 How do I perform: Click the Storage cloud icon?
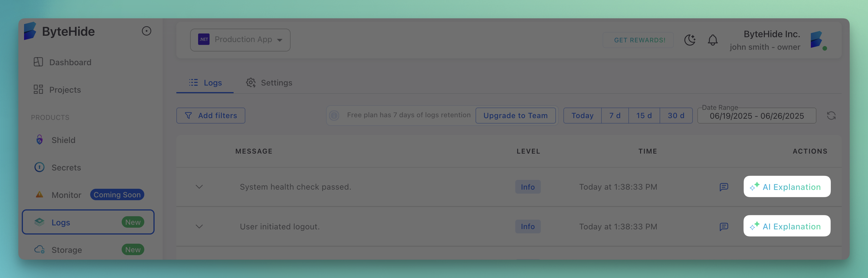(x=40, y=249)
